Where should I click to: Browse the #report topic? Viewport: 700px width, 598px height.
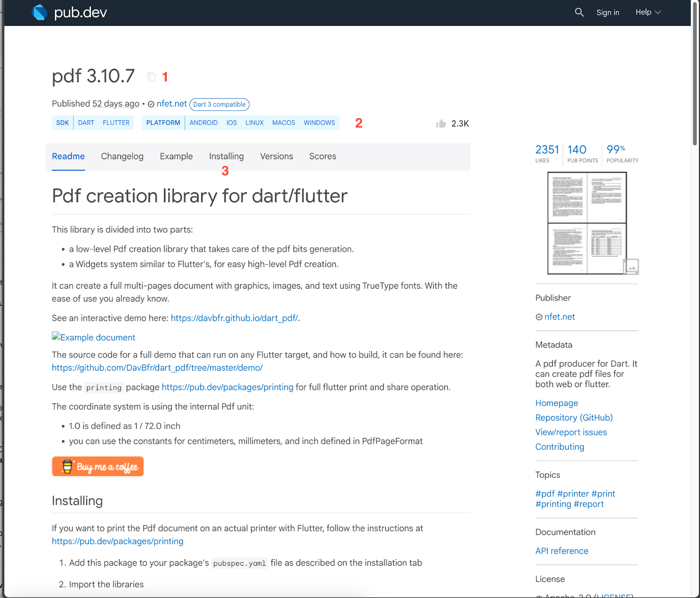(x=588, y=504)
